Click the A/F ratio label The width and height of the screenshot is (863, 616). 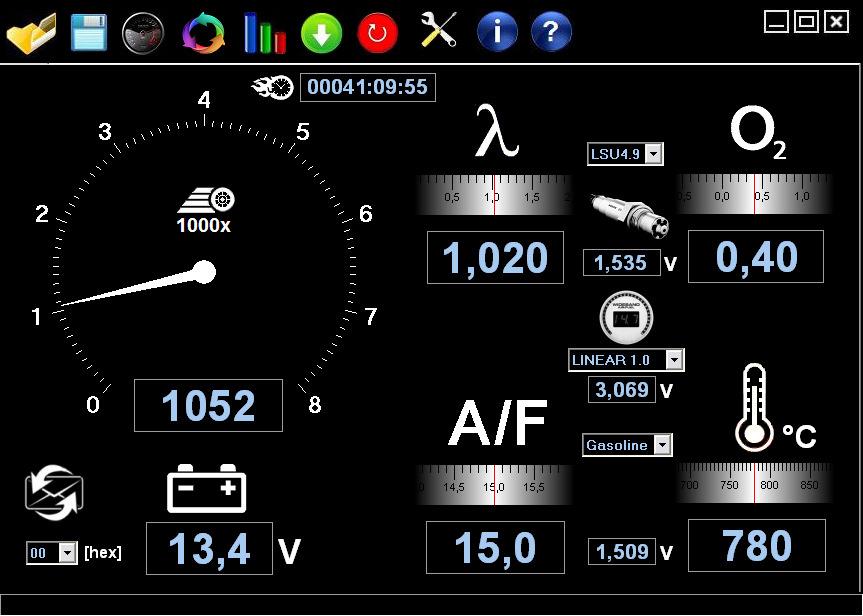[498, 423]
